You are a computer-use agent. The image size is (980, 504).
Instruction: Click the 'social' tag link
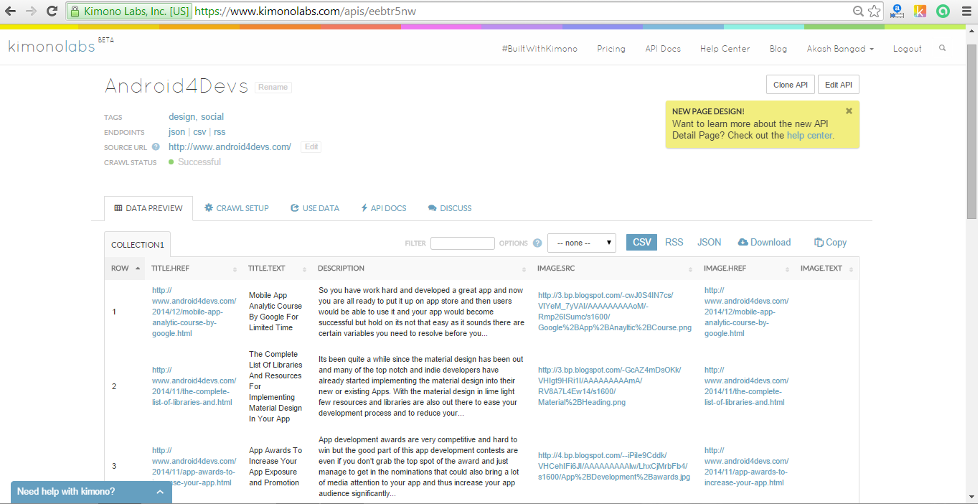[x=212, y=117]
